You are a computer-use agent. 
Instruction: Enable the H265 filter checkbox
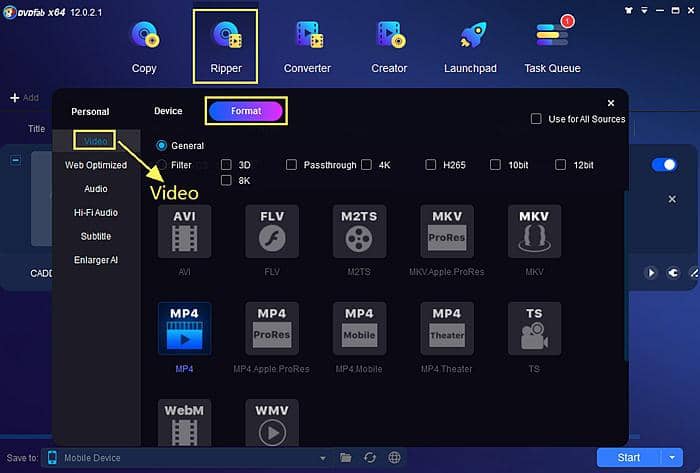pos(431,165)
